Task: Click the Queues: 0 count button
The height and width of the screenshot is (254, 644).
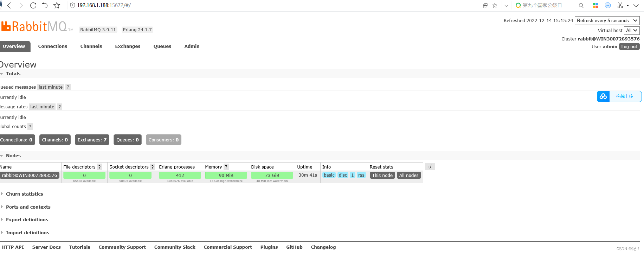Action: (128, 140)
